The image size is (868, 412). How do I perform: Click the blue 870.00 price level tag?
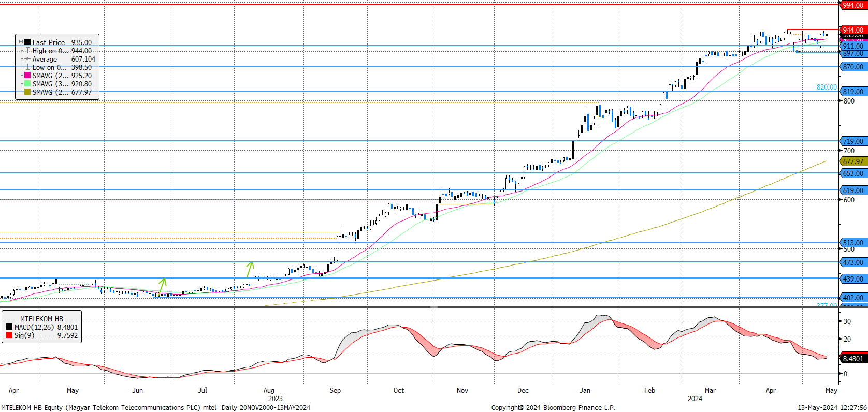[853, 67]
